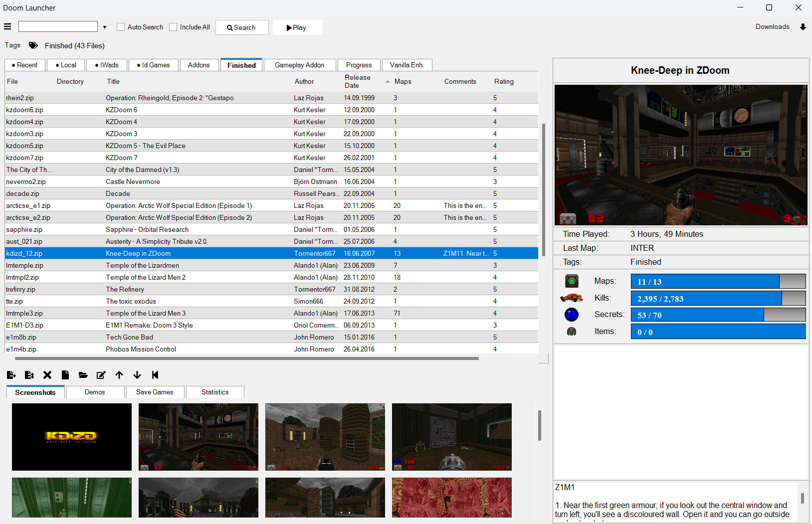
Task: Click the move-to-first icon
Action: (155, 375)
